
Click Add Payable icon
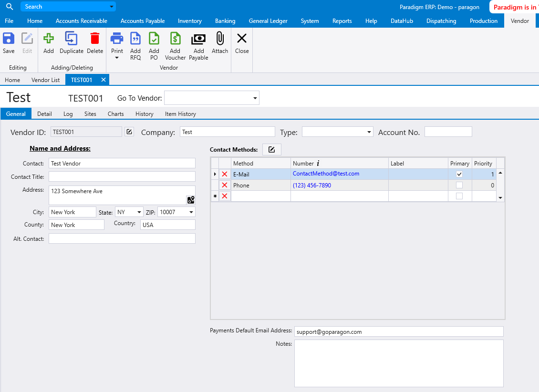(x=198, y=39)
